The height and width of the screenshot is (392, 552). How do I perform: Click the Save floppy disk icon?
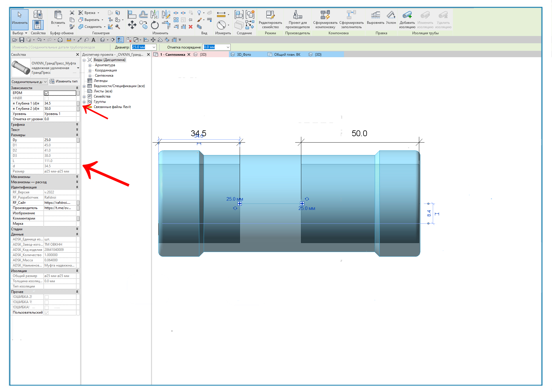pyautogui.click(x=21, y=40)
